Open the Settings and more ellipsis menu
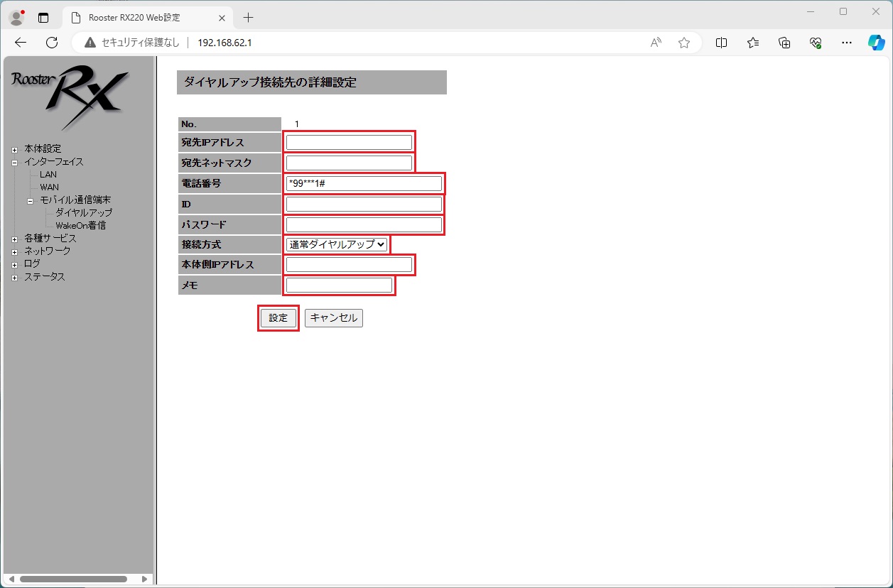The height and width of the screenshot is (588, 893). [847, 43]
